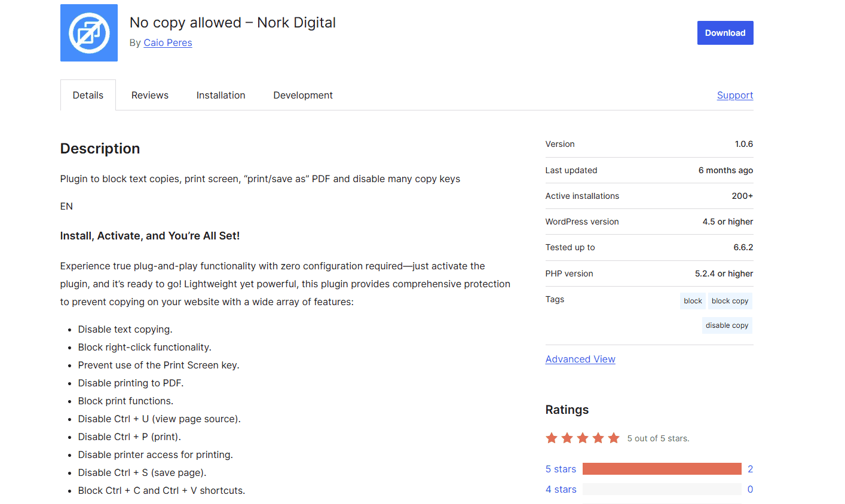Click the 4 stars review count 0
This screenshot has height=504, width=845.
click(x=750, y=489)
